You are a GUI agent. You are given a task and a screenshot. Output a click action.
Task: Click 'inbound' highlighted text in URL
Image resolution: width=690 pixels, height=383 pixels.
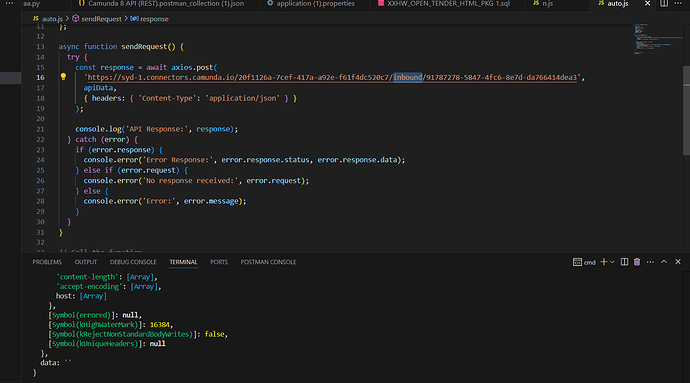click(x=407, y=77)
